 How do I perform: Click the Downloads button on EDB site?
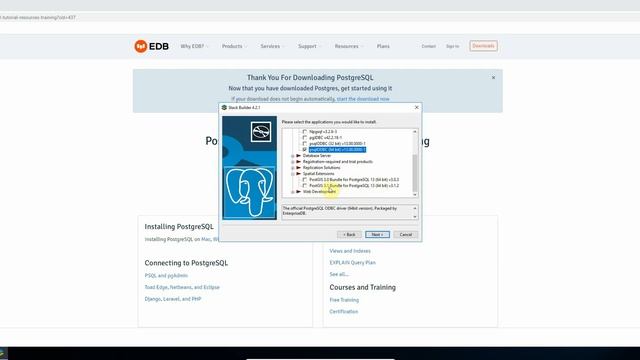tap(483, 46)
